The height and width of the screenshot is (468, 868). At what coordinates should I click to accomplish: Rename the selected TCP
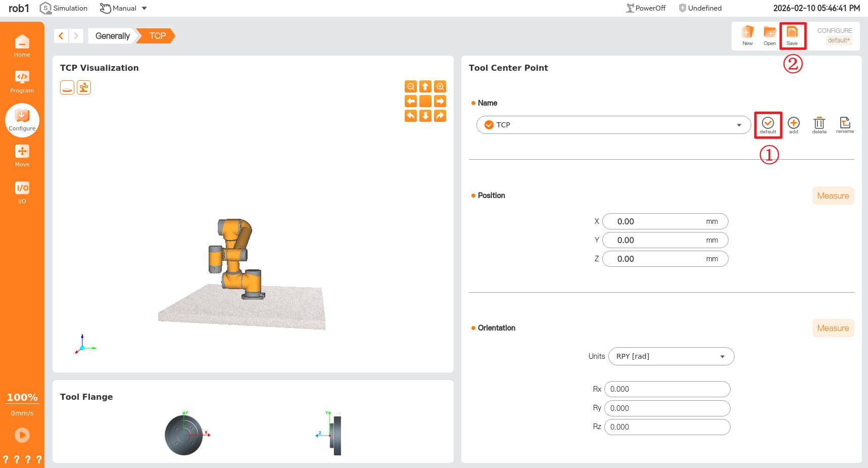point(845,124)
